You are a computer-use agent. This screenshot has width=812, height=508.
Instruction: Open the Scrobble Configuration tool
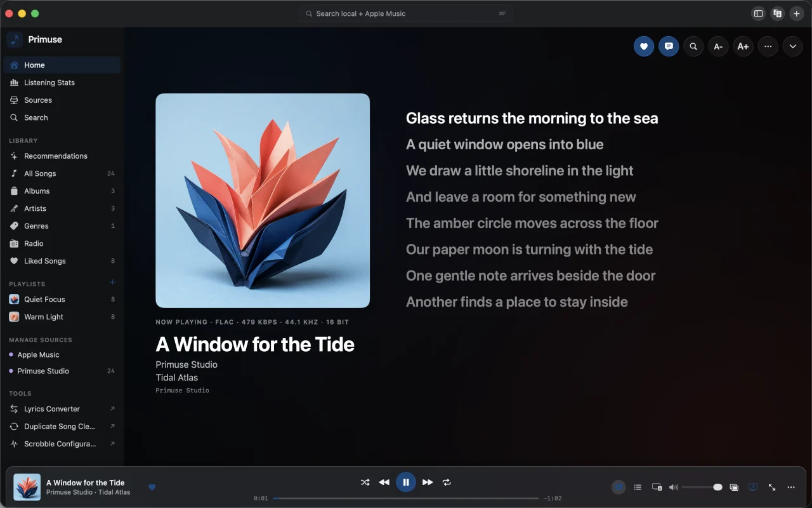(62, 444)
